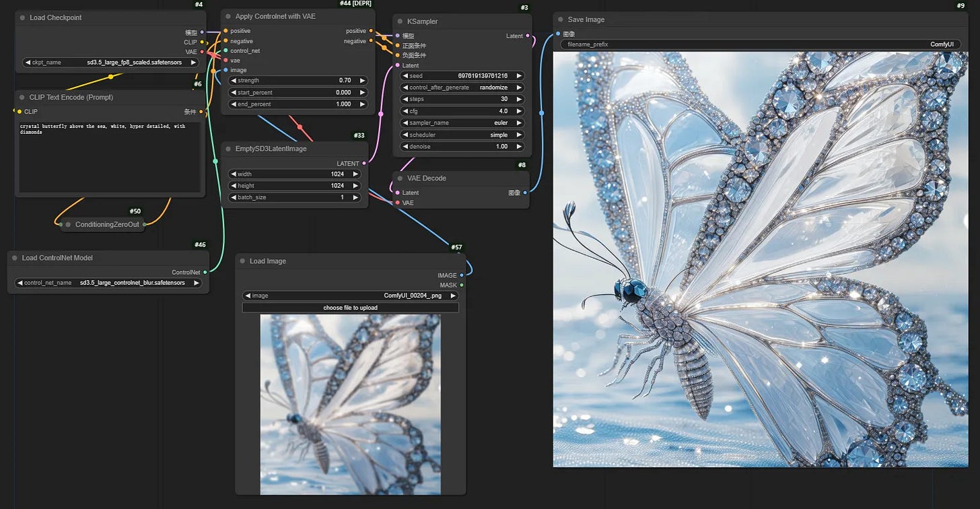
Task: Click the right arrow on the end_percent widget
Action: point(362,104)
